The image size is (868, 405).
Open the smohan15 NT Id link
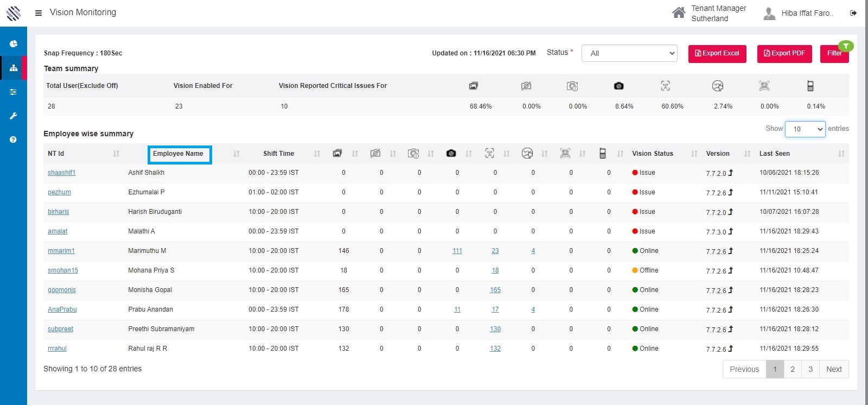63,270
